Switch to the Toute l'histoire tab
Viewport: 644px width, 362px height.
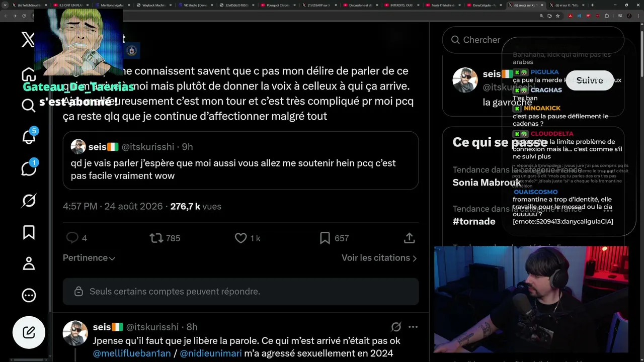(x=443, y=5)
